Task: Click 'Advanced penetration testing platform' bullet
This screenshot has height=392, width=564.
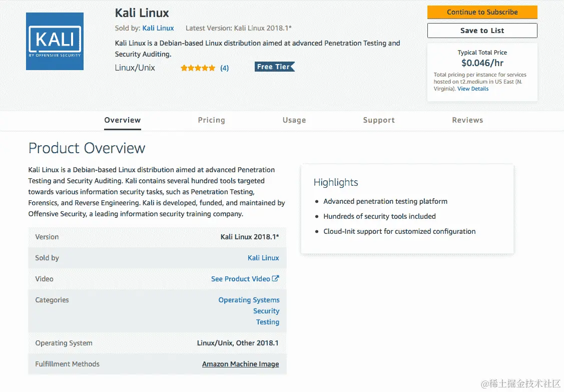Action: (x=385, y=202)
